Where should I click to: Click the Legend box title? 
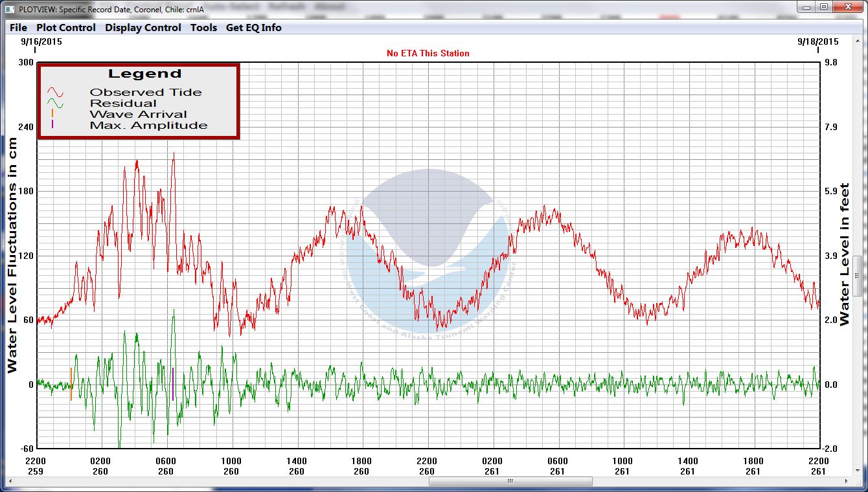144,74
